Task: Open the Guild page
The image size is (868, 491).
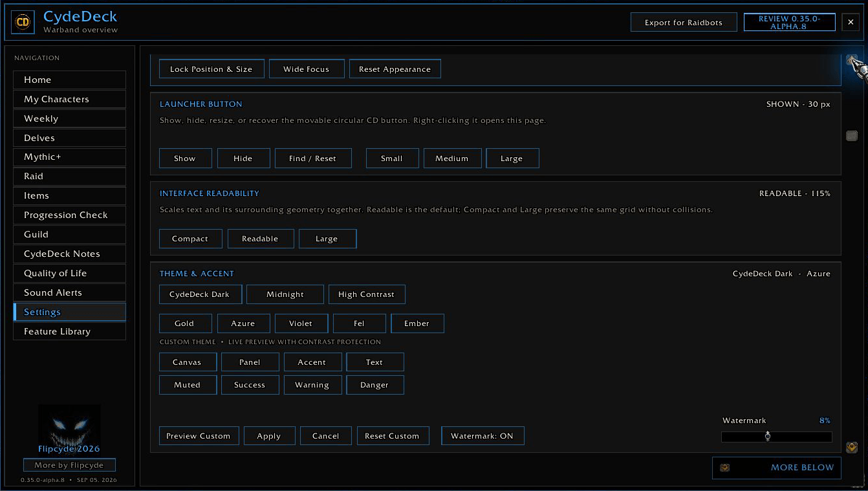Action: (70, 235)
